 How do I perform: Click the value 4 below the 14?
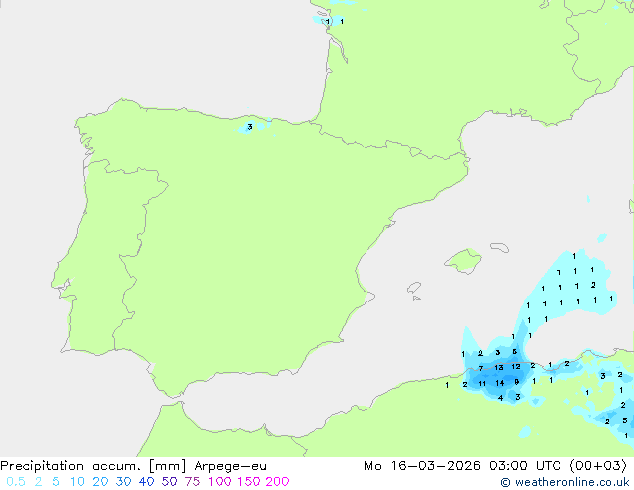(501, 398)
